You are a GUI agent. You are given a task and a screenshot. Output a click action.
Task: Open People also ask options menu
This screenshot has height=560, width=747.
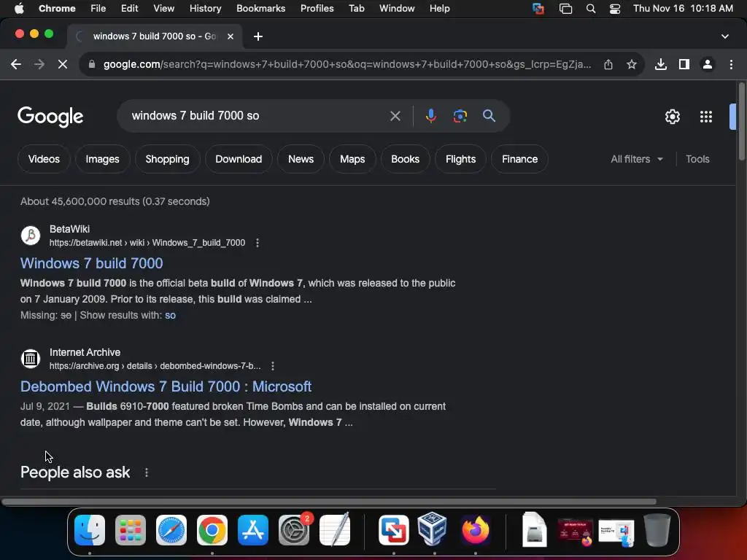click(x=146, y=472)
